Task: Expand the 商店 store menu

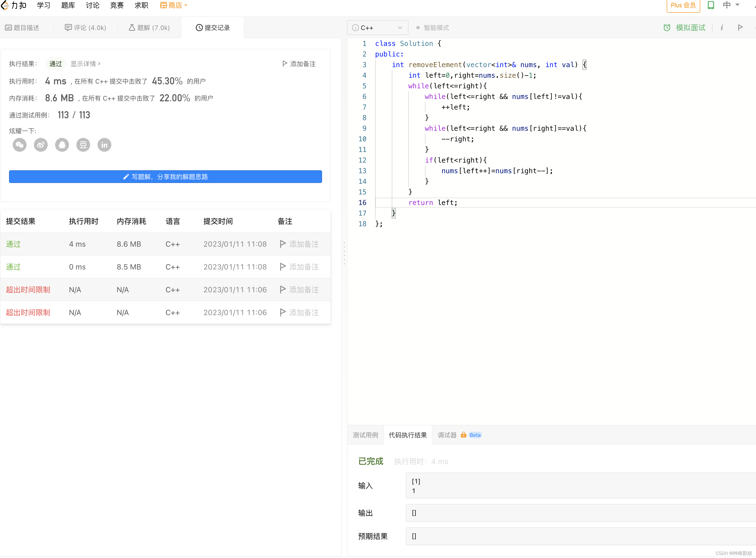Action: coord(174,5)
